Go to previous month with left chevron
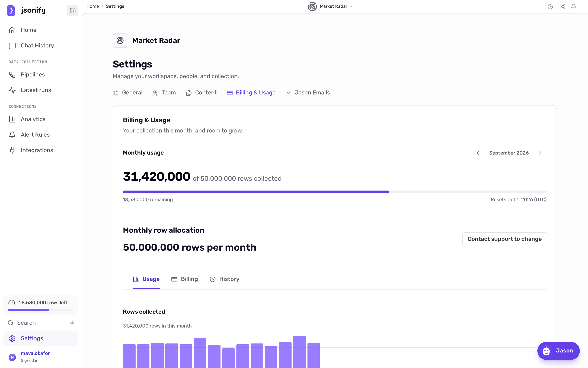Image resolution: width=588 pixels, height=368 pixels. (478, 153)
